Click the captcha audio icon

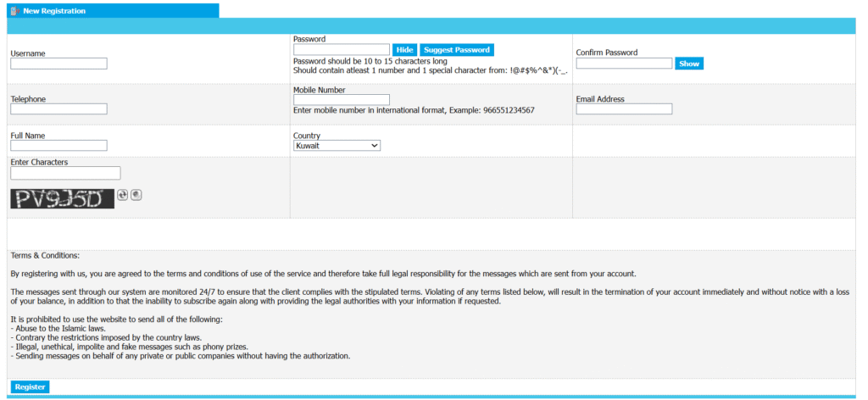[x=136, y=195]
